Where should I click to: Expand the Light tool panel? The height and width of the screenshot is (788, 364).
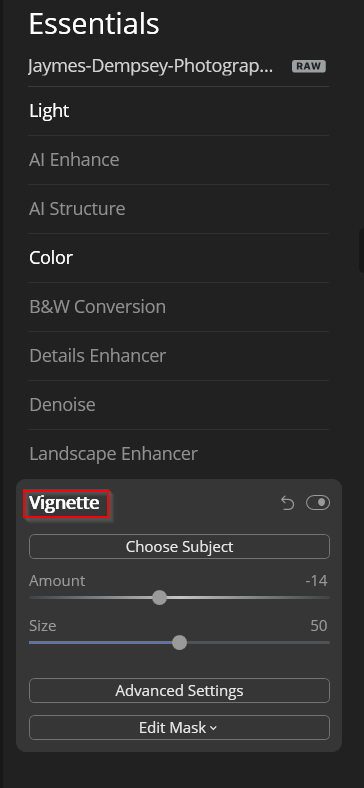click(x=178, y=111)
